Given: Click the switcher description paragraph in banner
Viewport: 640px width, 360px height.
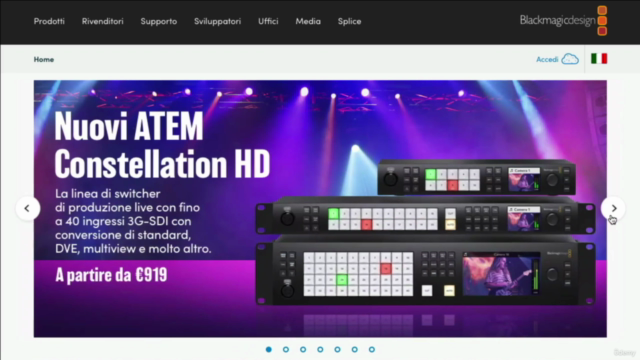Looking at the screenshot, I should tap(133, 221).
